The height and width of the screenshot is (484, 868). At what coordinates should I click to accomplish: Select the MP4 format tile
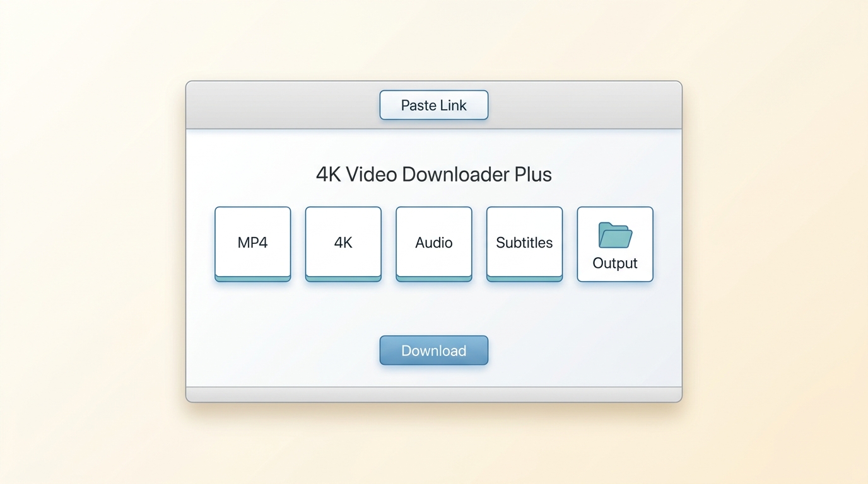click(253, 244)
